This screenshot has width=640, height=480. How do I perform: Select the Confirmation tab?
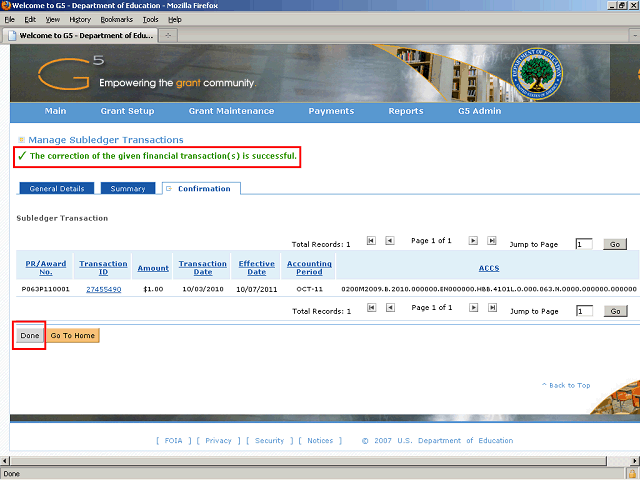coord(201,189)
